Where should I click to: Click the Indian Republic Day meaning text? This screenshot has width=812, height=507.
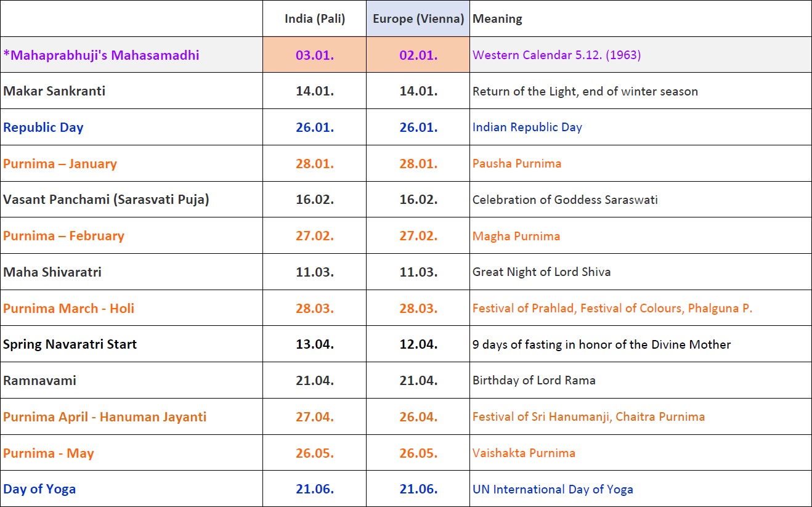(527, 128)
